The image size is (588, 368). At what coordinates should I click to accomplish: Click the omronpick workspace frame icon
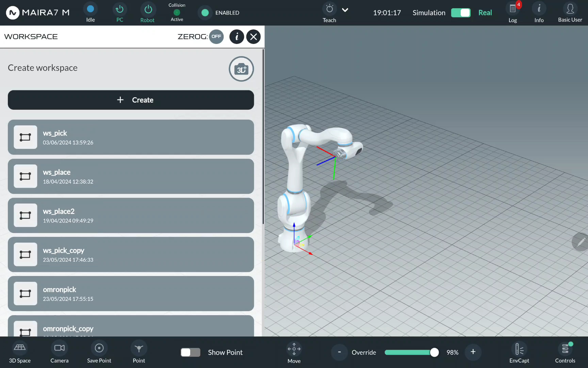tap(26, 293)
